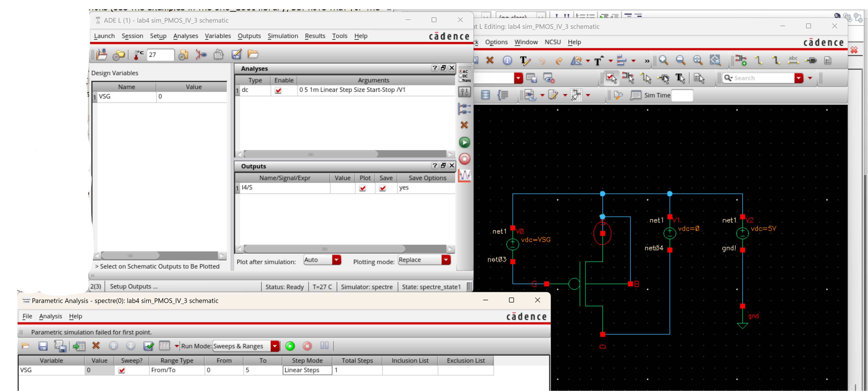
Task: Click the green run button in Parametric Analysis
Action: pyautogui.click(x=290, y=346)
